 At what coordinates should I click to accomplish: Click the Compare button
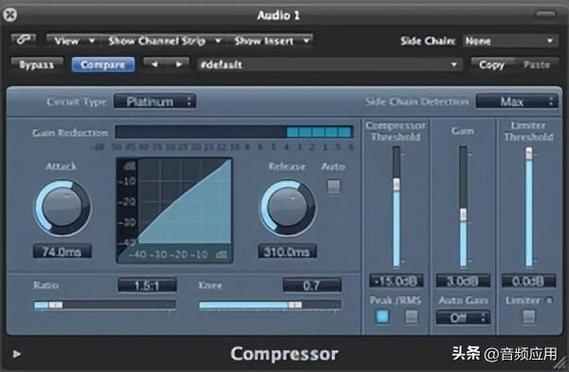click(103, 65)
